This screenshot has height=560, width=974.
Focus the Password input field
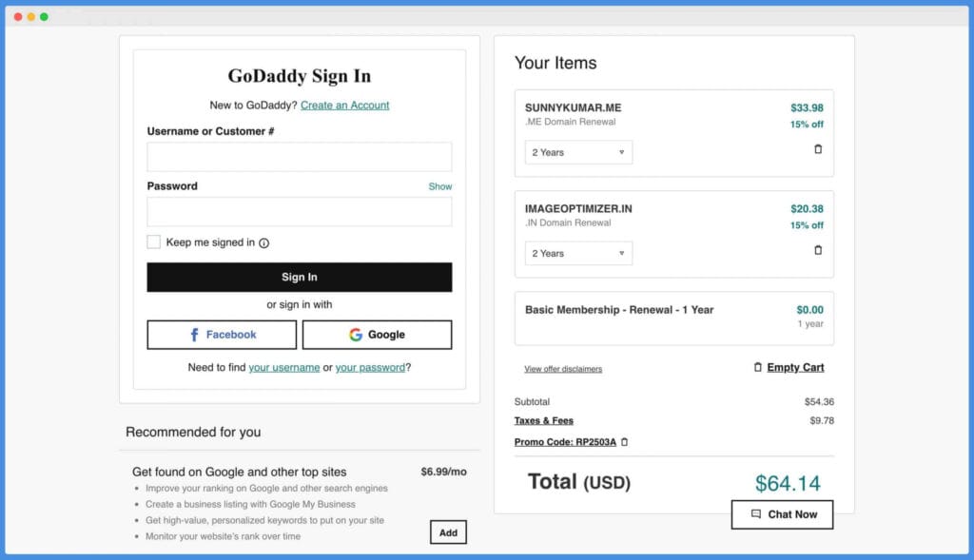tap(300, 212)
